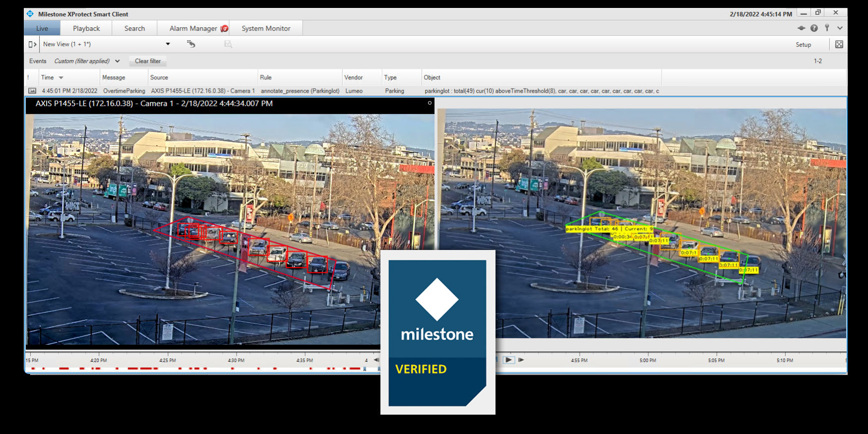
Task: Click the key login information icon
Action: pos(827,28)
